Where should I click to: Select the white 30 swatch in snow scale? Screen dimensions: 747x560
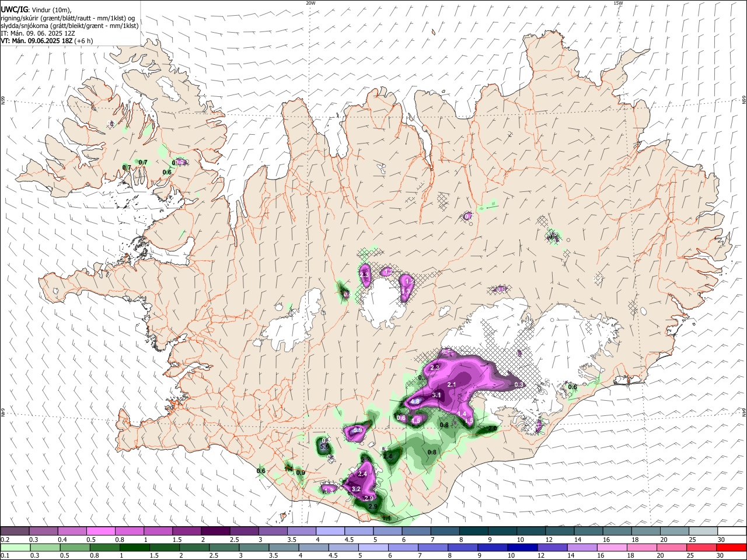(x=731, y=531)
